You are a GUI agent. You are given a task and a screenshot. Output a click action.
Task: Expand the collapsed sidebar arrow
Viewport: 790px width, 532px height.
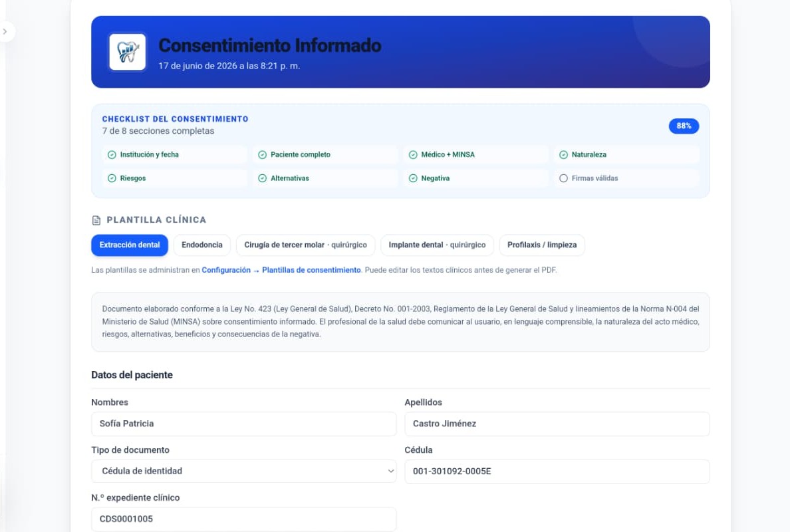[x=5, y=32]
